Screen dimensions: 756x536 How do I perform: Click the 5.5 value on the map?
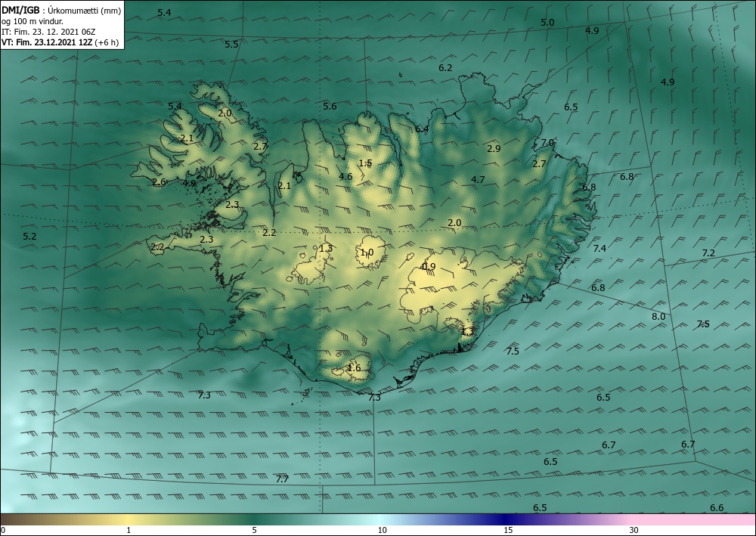(x=231, y=45)
